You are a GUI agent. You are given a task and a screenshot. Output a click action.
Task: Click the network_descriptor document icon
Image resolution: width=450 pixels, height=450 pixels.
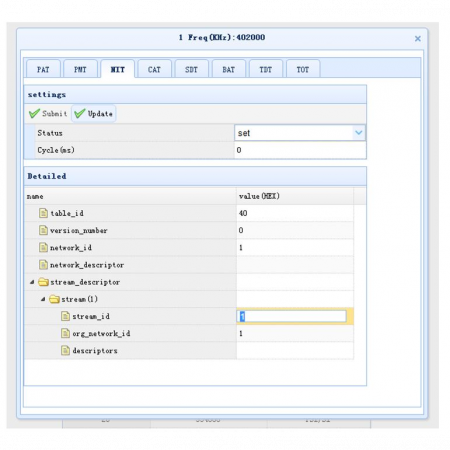pyautogui.click(x=43, y=265)
